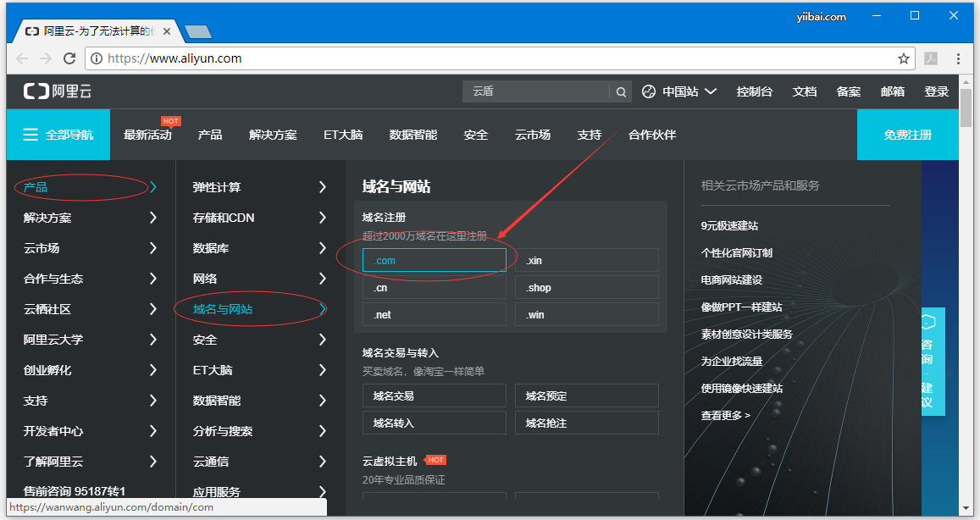This screenshot has width=980, height=520.
Task: Type in the 云盾 search field
Action: (x=535, y=91)
